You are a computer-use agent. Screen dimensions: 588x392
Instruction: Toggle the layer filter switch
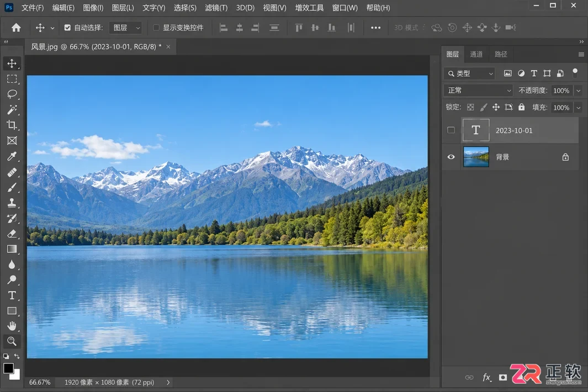575,73
